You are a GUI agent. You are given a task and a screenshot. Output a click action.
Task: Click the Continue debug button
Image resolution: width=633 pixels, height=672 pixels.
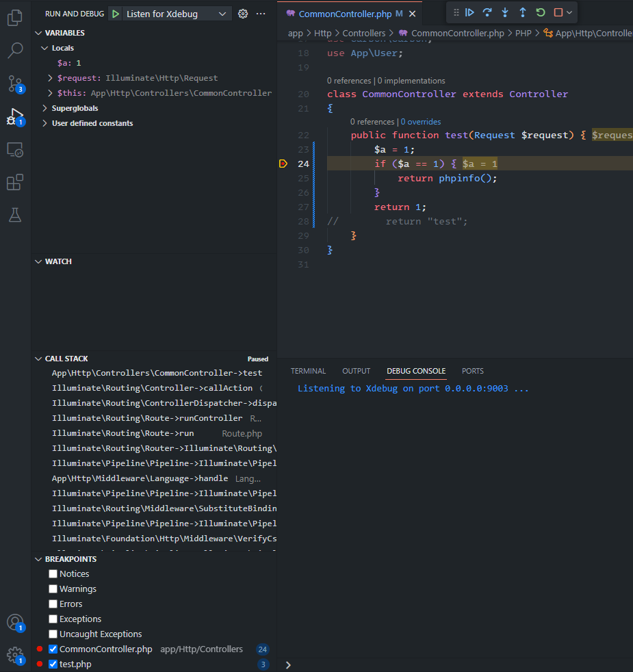pyautogui.click(x=469, y=12)
